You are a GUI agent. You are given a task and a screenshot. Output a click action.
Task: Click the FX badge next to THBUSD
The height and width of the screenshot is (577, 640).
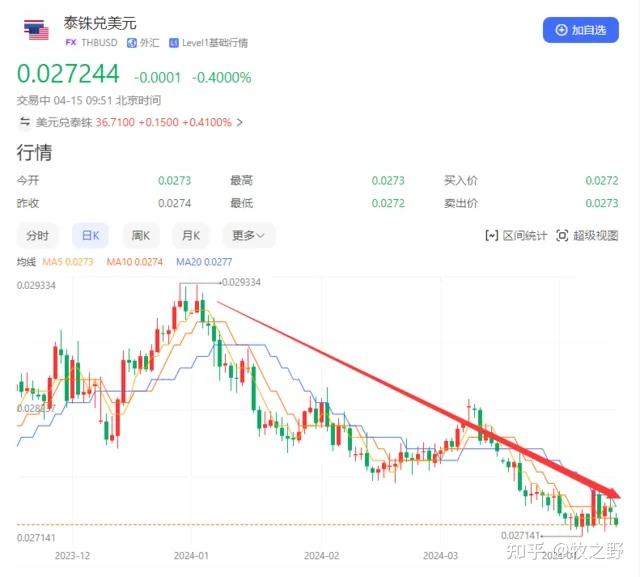pos(71,42)
